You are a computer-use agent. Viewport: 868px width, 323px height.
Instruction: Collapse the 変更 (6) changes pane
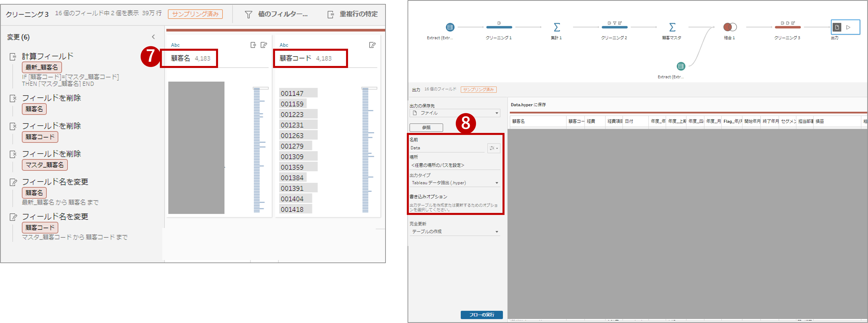pos(153,37)
